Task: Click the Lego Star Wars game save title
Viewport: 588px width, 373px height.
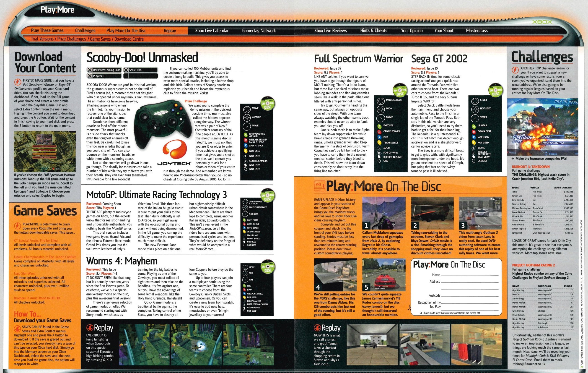Action: click(24, 273)
